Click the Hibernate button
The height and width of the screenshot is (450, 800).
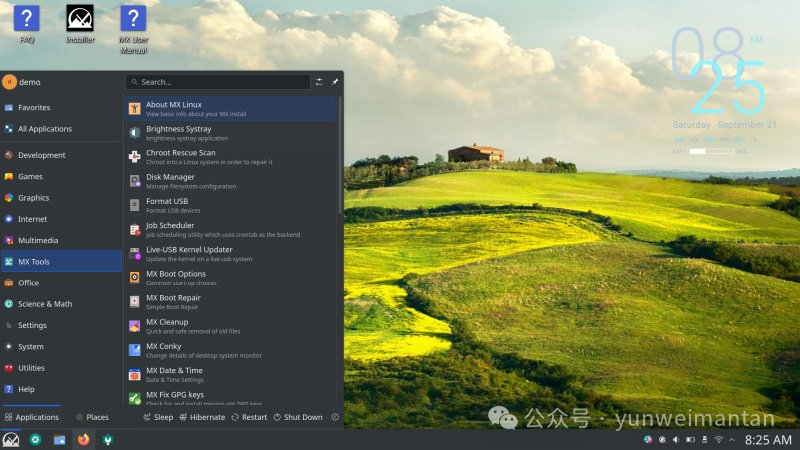(202, 417)
